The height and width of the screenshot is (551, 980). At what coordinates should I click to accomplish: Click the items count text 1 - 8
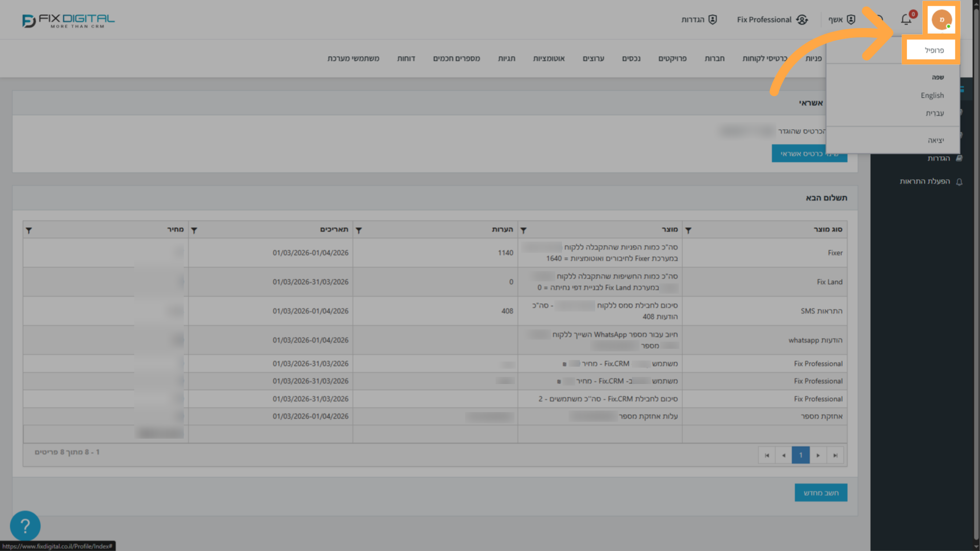click(67, 452)
